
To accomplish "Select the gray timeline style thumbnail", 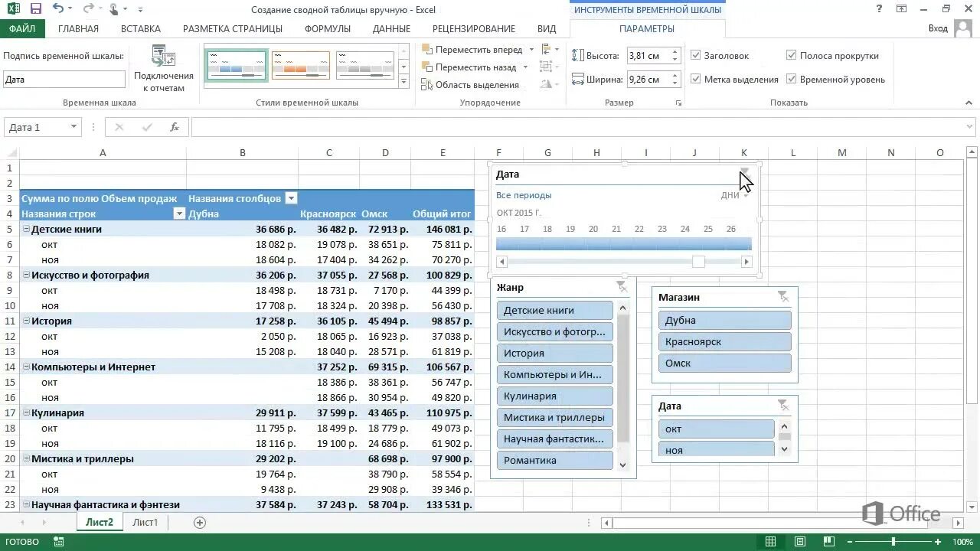I will pyautogui.click(x=365, y=65).
